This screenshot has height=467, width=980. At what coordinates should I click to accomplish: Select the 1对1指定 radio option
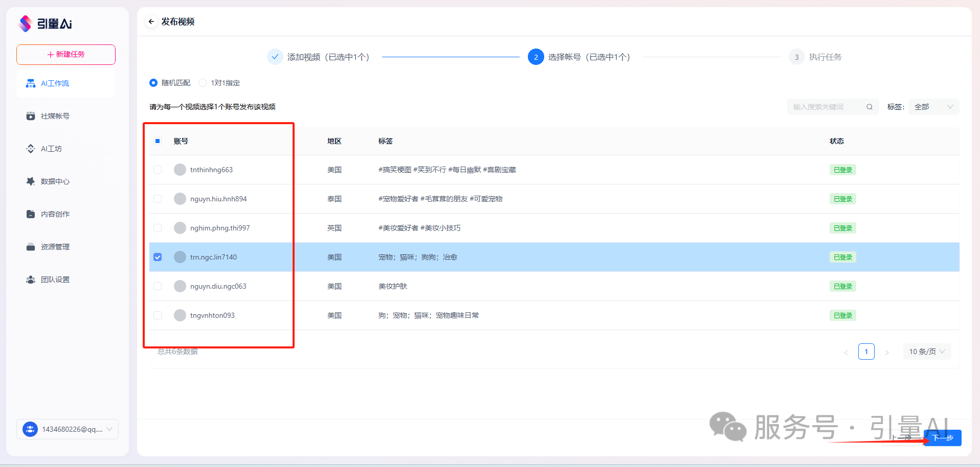pos(203,83)
